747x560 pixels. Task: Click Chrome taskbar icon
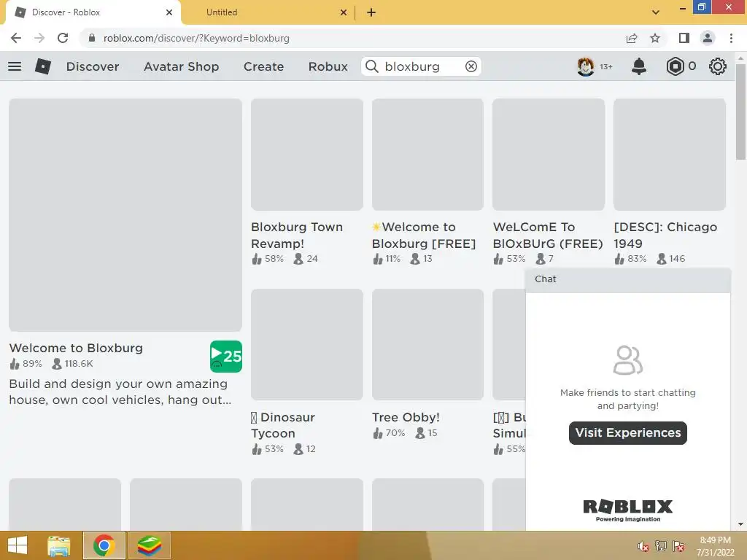coord(104,545)
